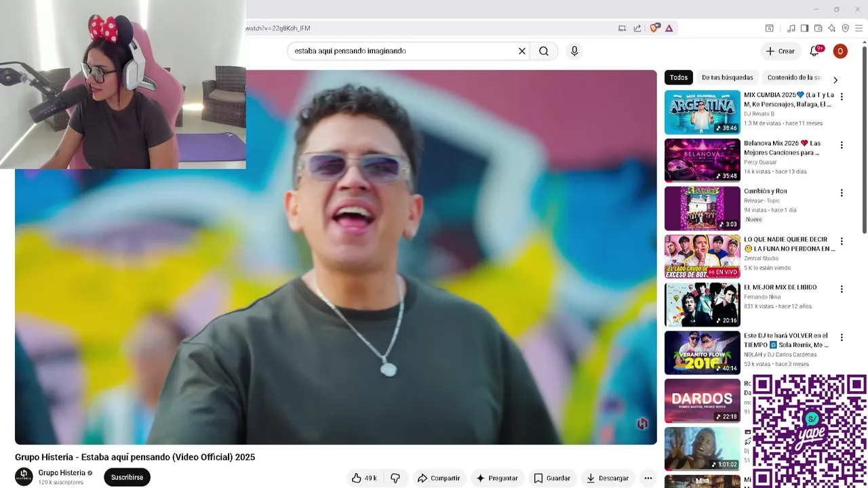Toggle the browser sidebar panel icon
The width and height of the screenshot is (868, 488).
pyautogui.click(x=804, y=28)
